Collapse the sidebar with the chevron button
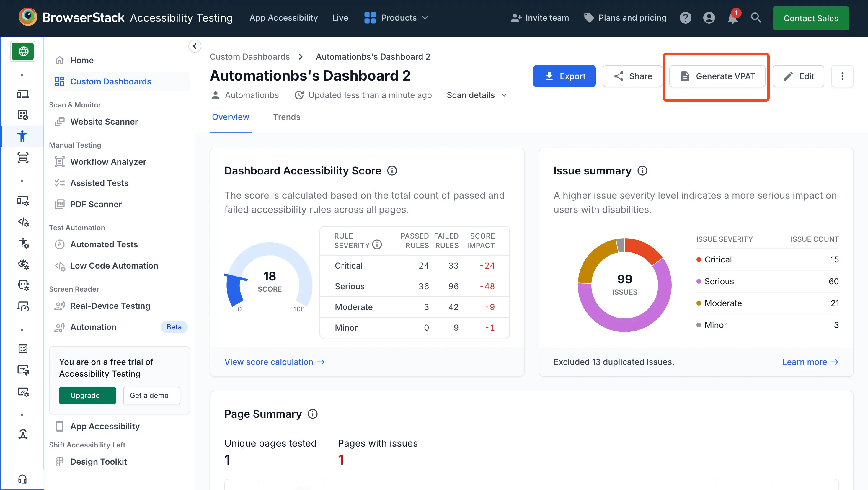Screen dimensions: 868x490 [195, 46]
